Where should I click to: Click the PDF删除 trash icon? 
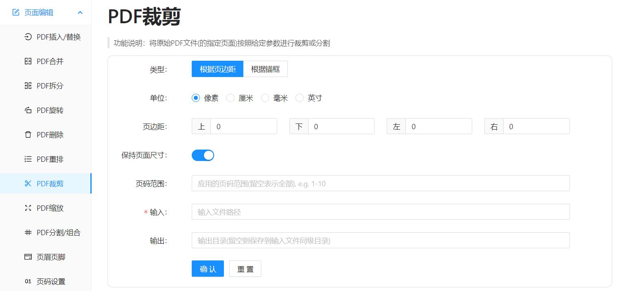click(x=28, y=134)
